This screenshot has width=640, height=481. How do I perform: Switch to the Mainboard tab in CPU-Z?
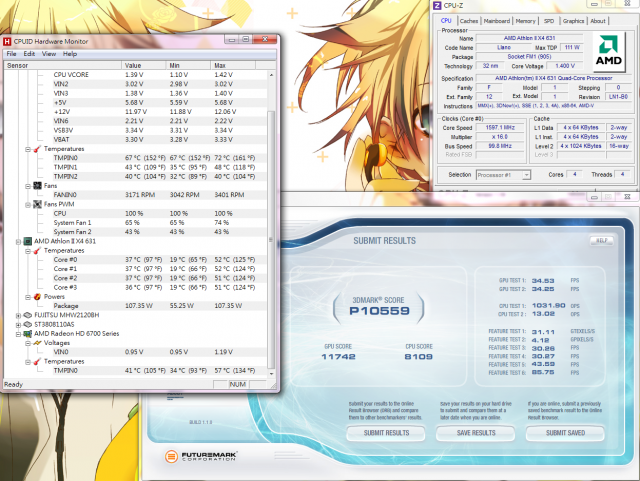[497, 21]
